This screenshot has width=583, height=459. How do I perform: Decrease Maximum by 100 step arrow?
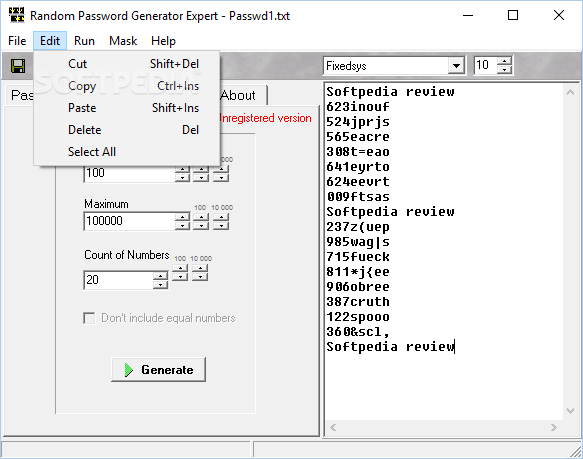[x=201, y=225]
